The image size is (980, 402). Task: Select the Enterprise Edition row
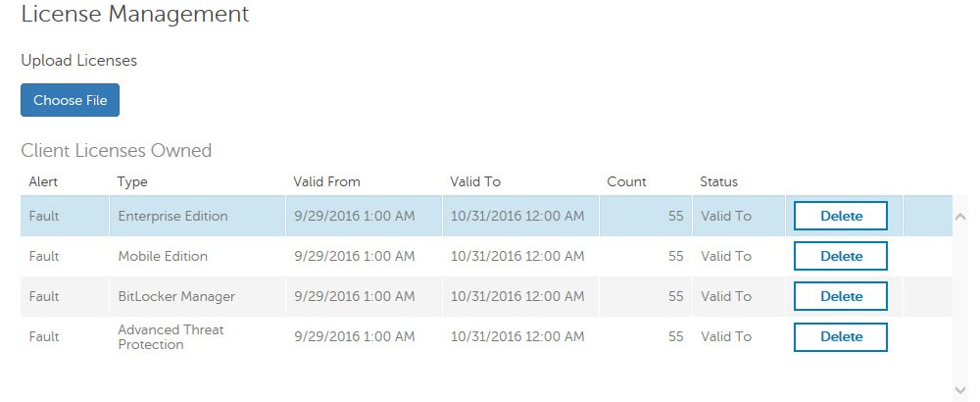[x=172, y=216]
